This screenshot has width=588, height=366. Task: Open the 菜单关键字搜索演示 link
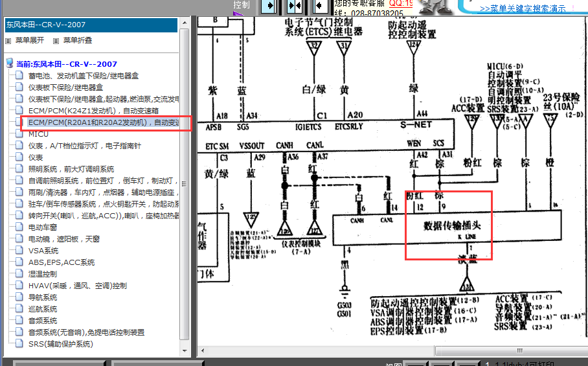click(x=523, y=8)
